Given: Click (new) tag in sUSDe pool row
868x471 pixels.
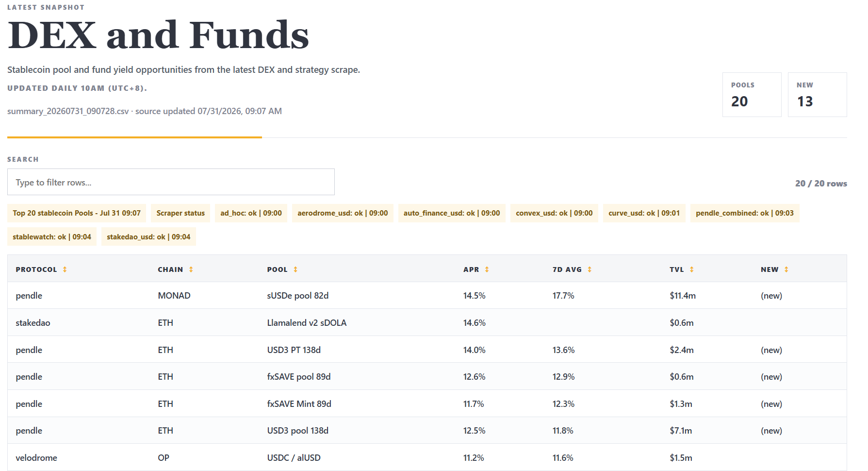Looking at the screenshot, I should pos(771,296).
